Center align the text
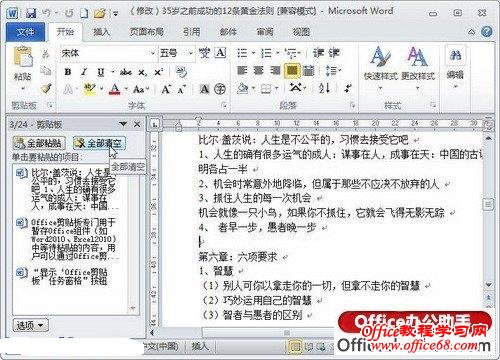Screen dimensions: 500x360 pyautogui.click(x=259, y=70)
